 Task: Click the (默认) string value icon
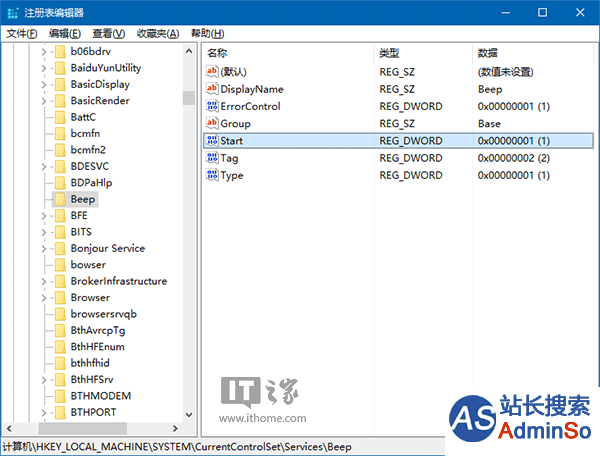(212, 71)
